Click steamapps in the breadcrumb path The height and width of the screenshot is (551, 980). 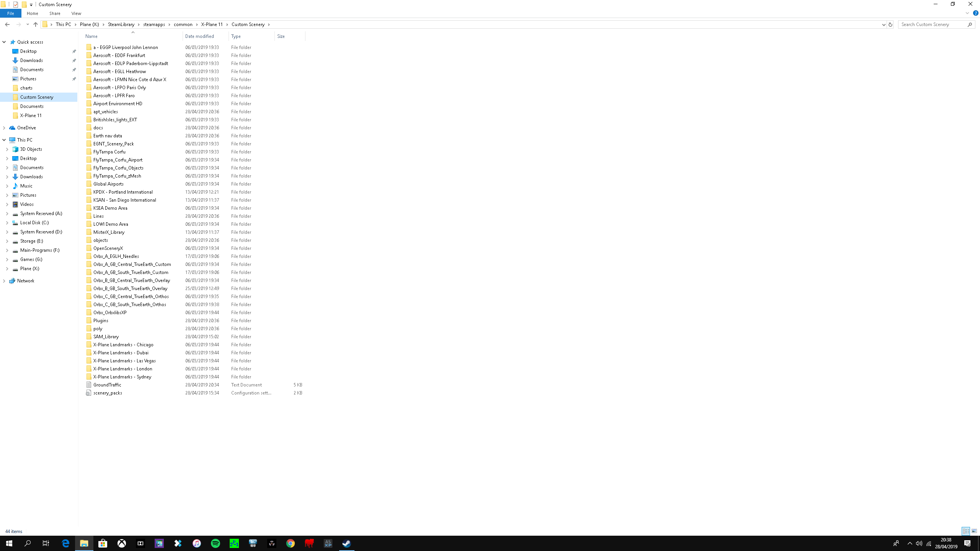[154, 24]
